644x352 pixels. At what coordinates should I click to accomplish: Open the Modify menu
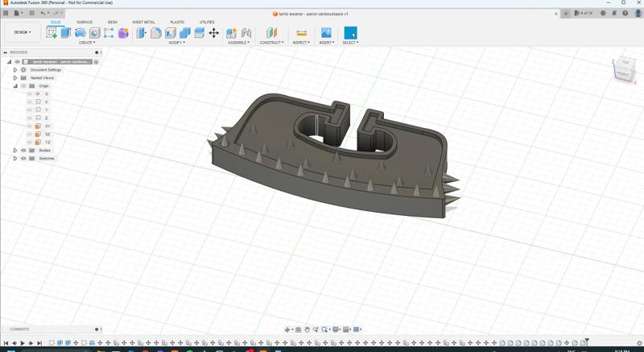click(176, 43)
